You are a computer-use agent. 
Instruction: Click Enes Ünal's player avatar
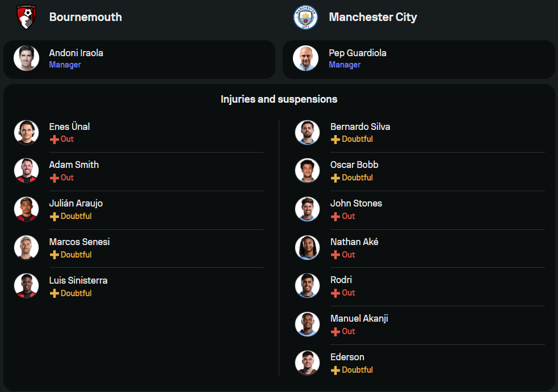tap(26, 132)
